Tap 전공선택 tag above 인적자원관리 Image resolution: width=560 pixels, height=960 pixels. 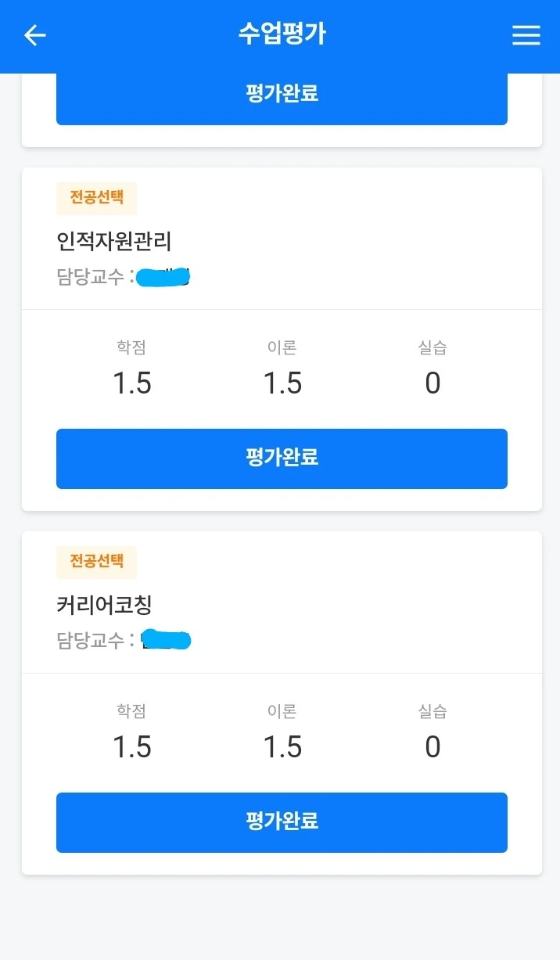click(x=96, y=199)
